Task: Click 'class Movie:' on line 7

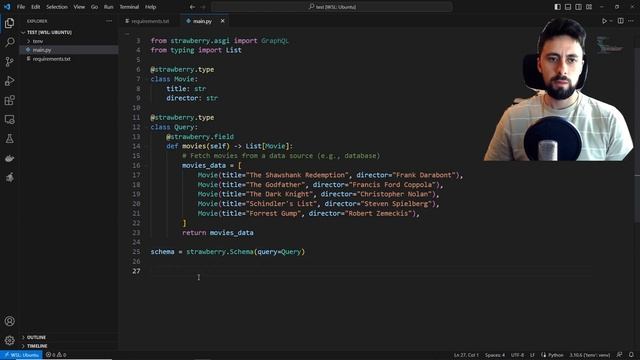Action: pyautogui.click(x=174, y=79)
